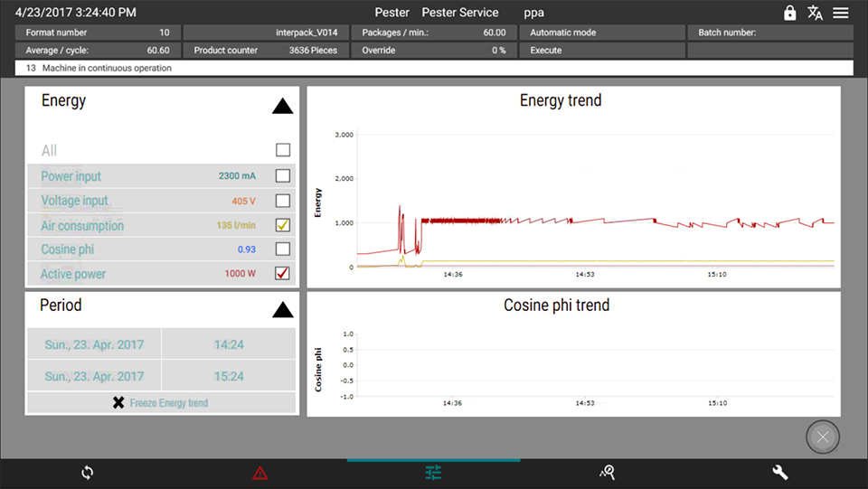Click the refresh cycle icon in bottom bar

[x=87, y=473]
